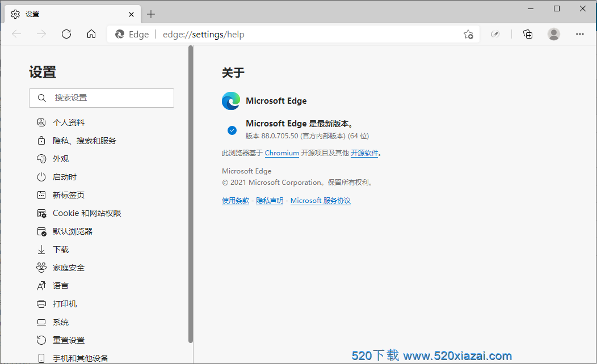Open the 隐私声明 link
597x364 pixels.
click(270, 201)
